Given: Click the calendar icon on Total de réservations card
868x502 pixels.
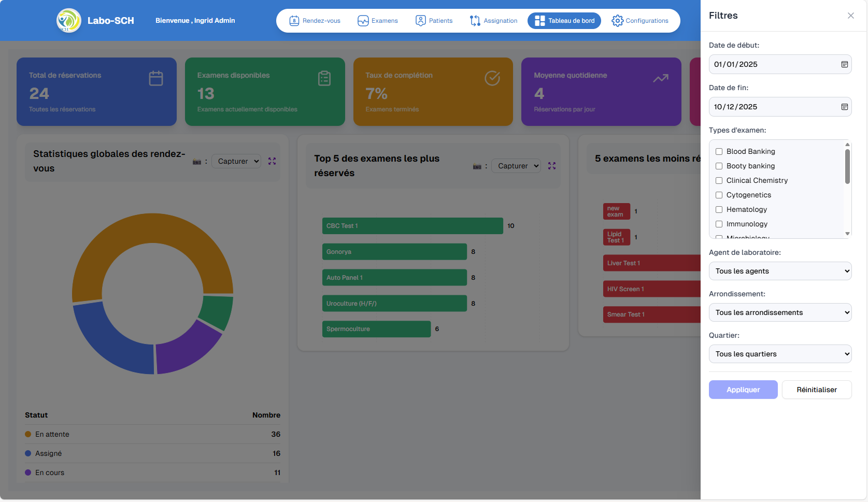Looking at the screenshot, I should click(156, 78).
